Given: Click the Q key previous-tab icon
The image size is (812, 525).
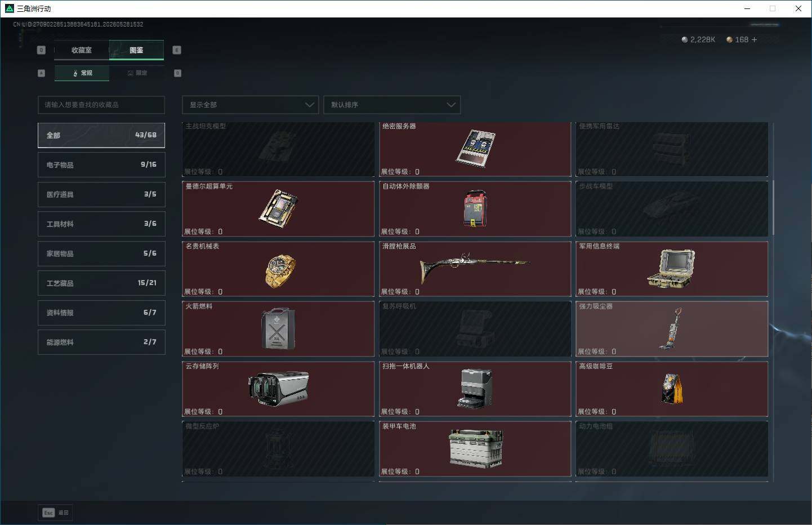Looking at the screenshot, I should pyautogui.click(x=41, y=50).
